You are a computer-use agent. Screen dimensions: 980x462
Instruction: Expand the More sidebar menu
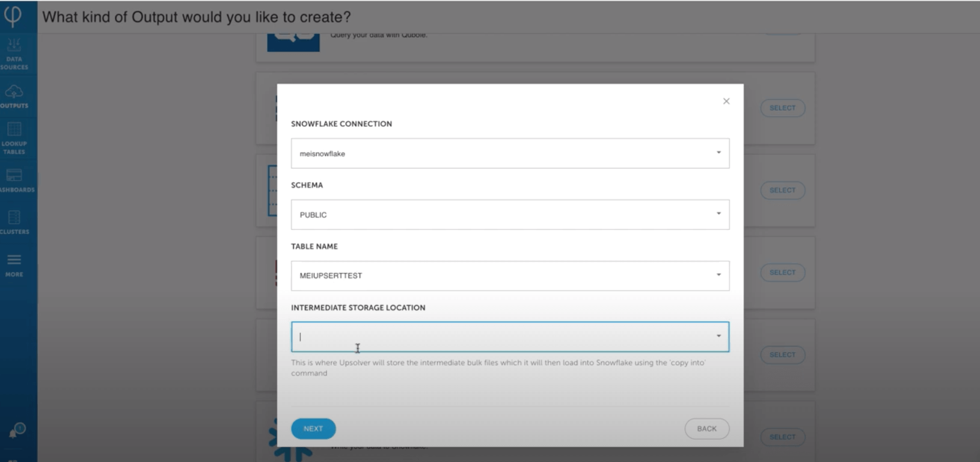click(14, 265)
